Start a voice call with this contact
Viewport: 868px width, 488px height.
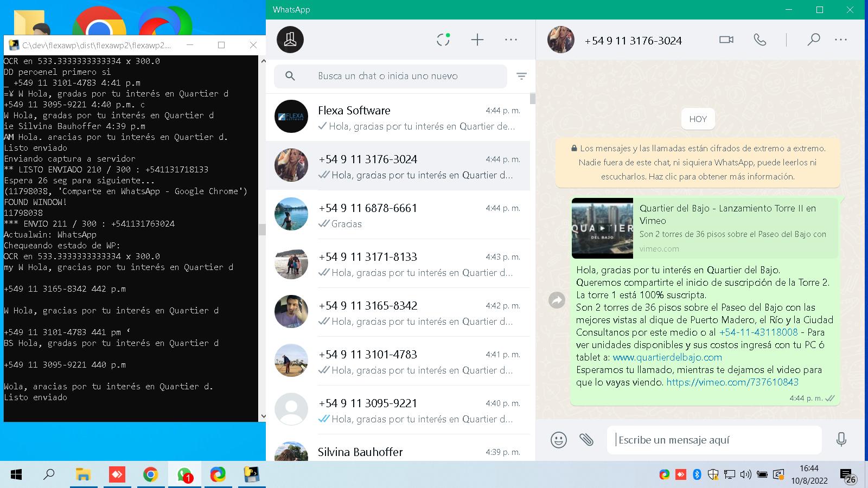click(760, 40)
